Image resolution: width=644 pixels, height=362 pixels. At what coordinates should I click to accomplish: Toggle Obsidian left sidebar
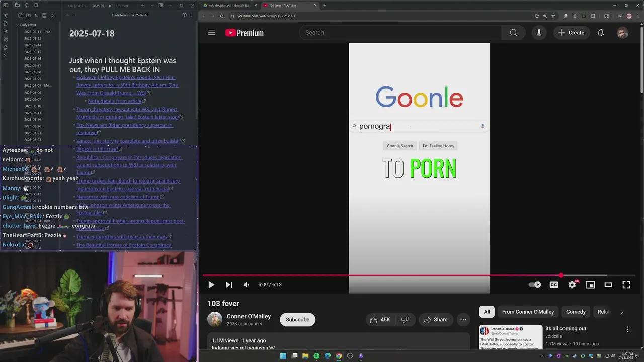(6, 5)
